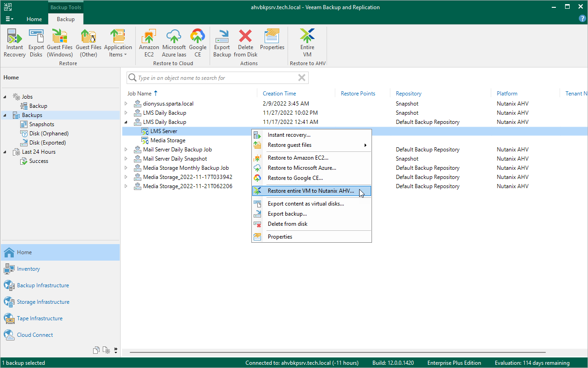Image resolution: width=588 pixels, height=368 pixels.
Task: Expand Mail Server Daily Backup Job row
Action: pos(126,150)
